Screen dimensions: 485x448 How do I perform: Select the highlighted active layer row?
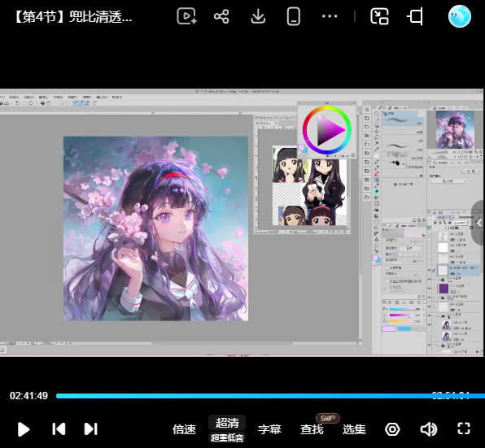458,270
